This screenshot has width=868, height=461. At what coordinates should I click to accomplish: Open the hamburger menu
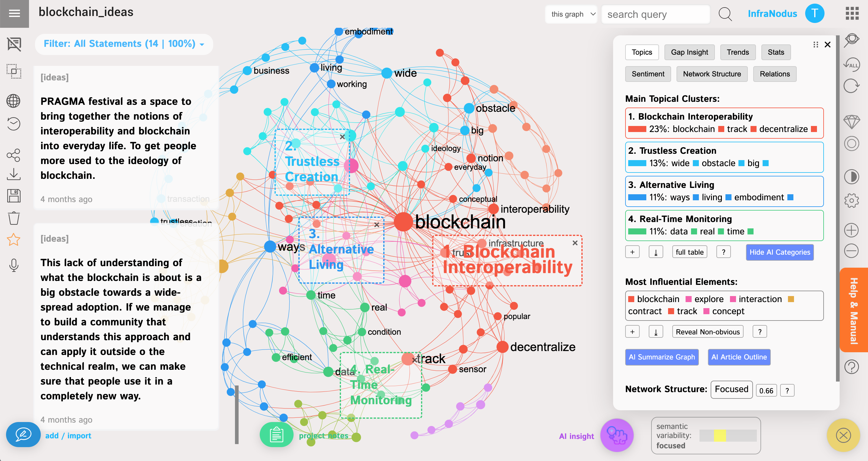[14, 14]
